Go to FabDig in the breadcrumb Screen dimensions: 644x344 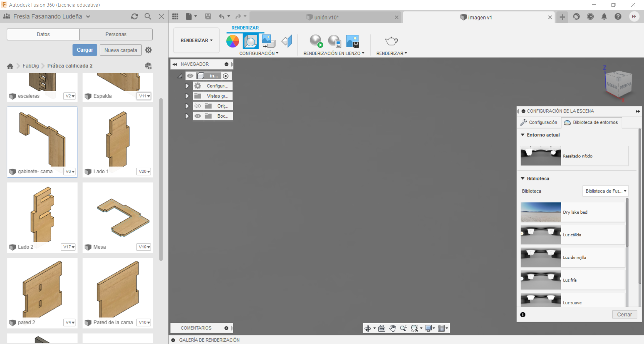(x=31, y=66)
